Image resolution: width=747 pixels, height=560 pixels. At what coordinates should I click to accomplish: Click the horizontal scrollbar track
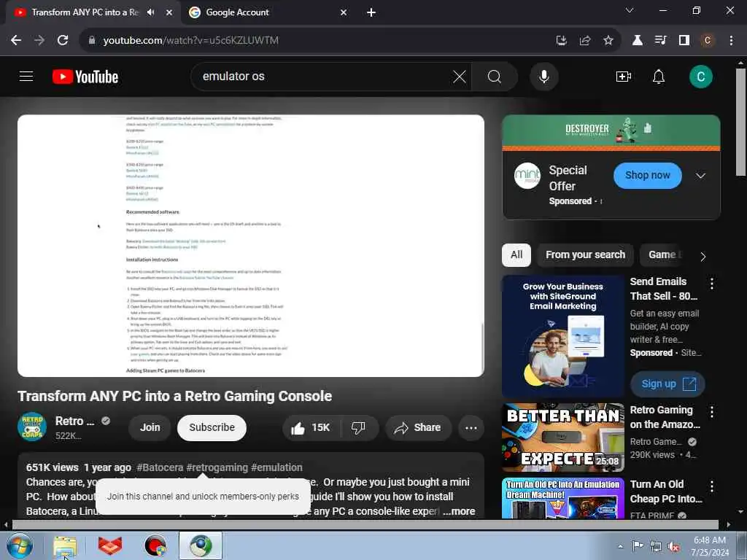click(365, 525)
